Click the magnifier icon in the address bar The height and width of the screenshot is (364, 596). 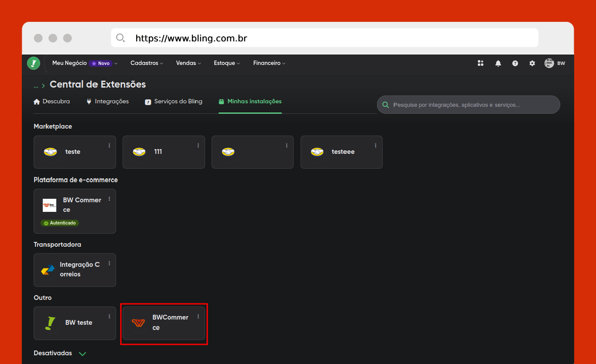(x=120, y=38)
